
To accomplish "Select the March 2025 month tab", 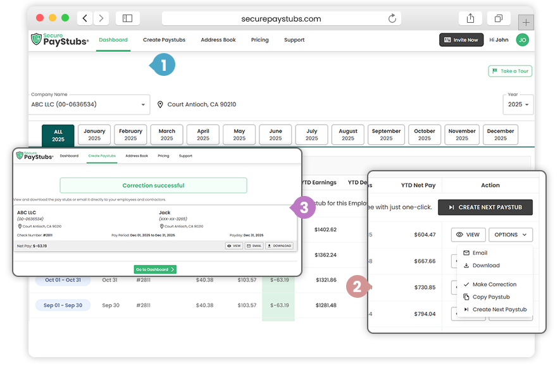I will pos(167,135).
